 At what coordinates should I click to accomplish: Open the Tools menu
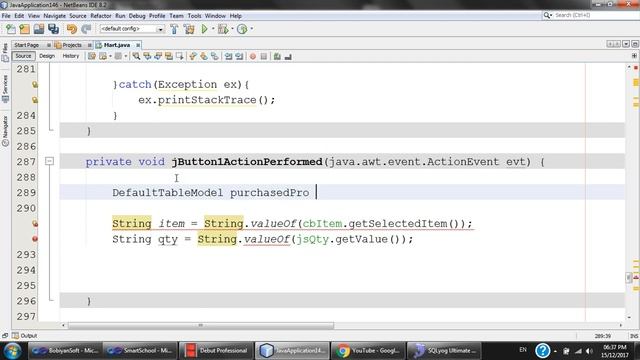point(194,16)
